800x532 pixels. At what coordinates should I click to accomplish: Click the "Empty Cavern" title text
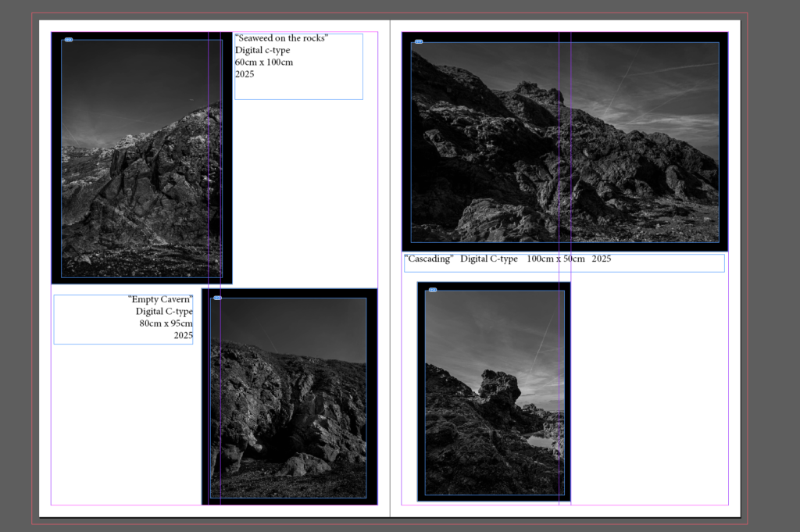[160, 299]
